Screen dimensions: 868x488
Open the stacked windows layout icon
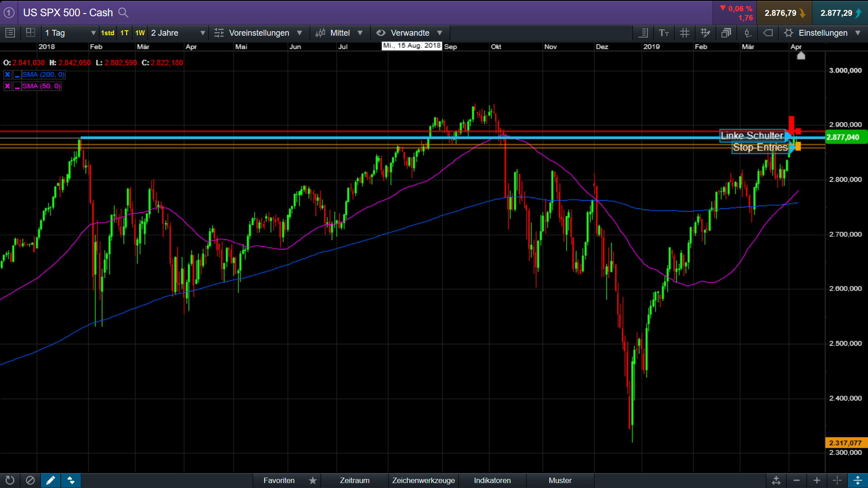pyautogui.click(x=726, y=33)
